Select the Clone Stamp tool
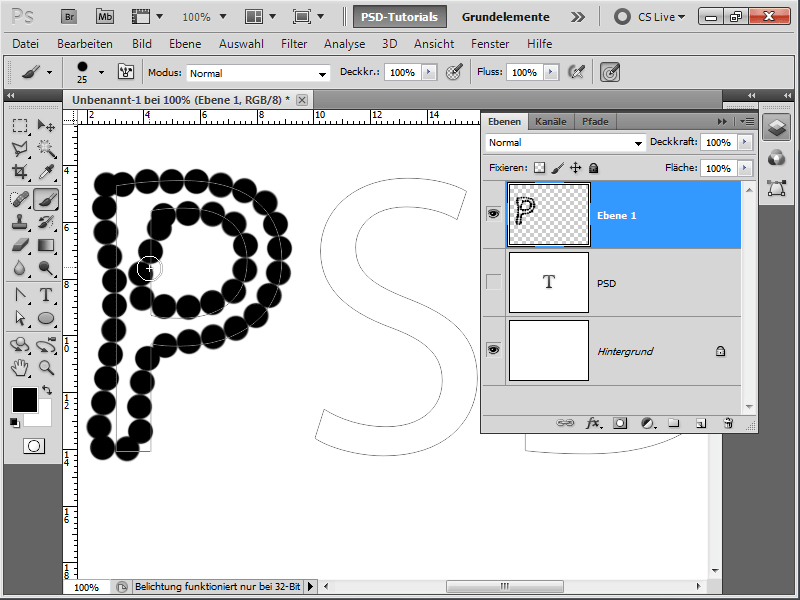Viewport: 800px width, 600px height. [20, 222]
